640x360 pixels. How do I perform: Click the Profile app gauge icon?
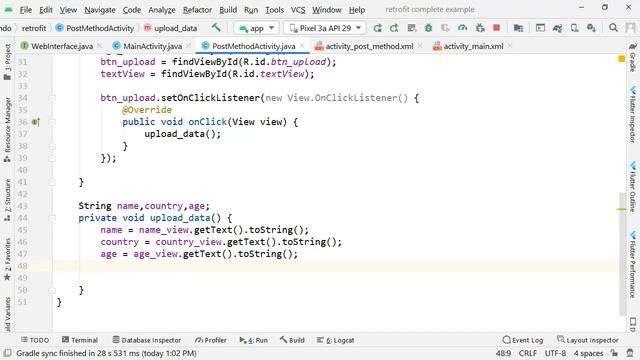pyautogui.click(x=462, y=28)
